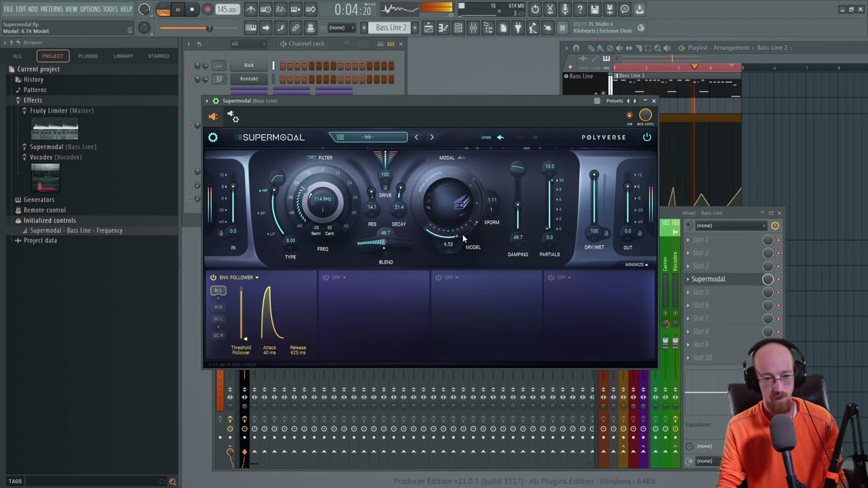Viewport: 868px width, 488px height.
Task: Select the LP filter type
Action: 273,234
